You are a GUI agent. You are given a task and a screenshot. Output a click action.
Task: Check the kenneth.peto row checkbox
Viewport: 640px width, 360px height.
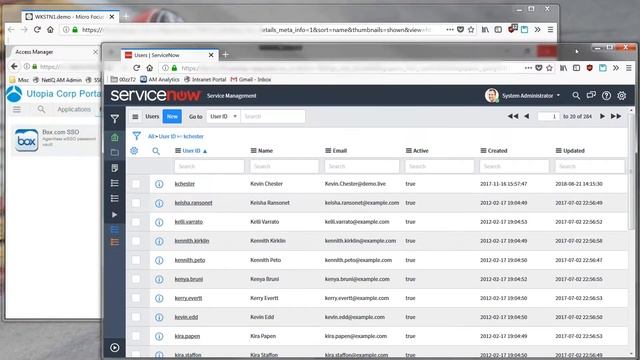pyautogui.click(x=136, y=260)
